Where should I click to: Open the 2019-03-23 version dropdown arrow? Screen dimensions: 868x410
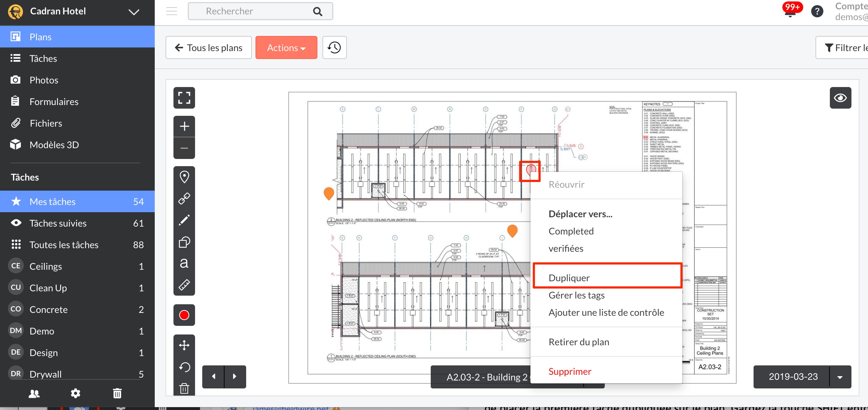pyautogui.click(x=840, y=377)
